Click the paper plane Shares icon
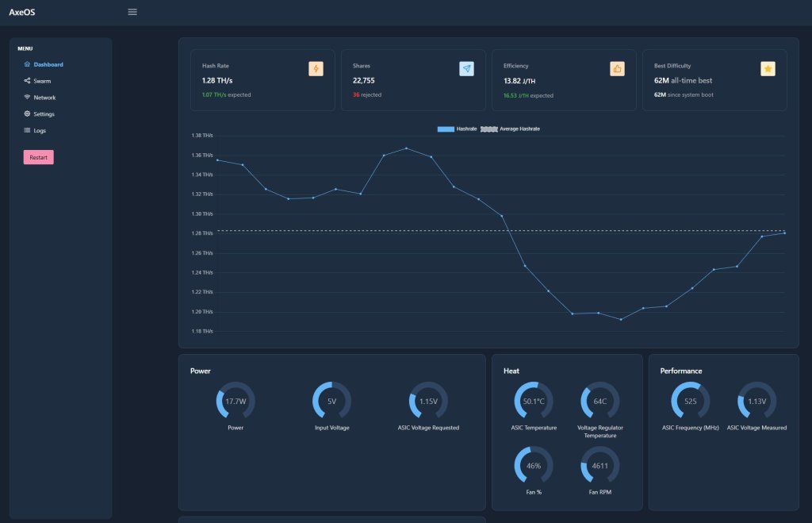 coord(466,69)
